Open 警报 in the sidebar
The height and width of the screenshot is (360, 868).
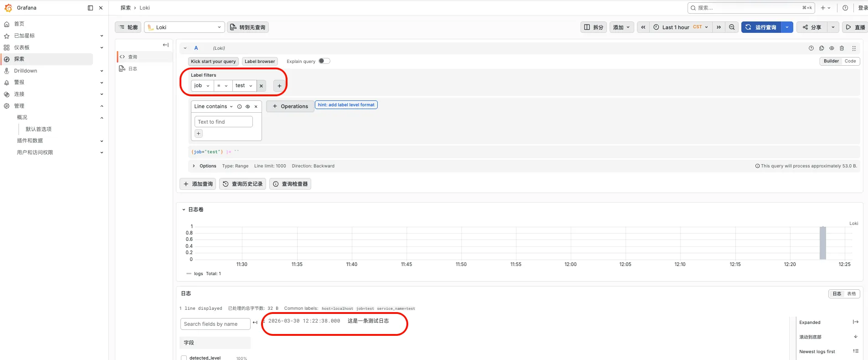(x=19, y=82)
